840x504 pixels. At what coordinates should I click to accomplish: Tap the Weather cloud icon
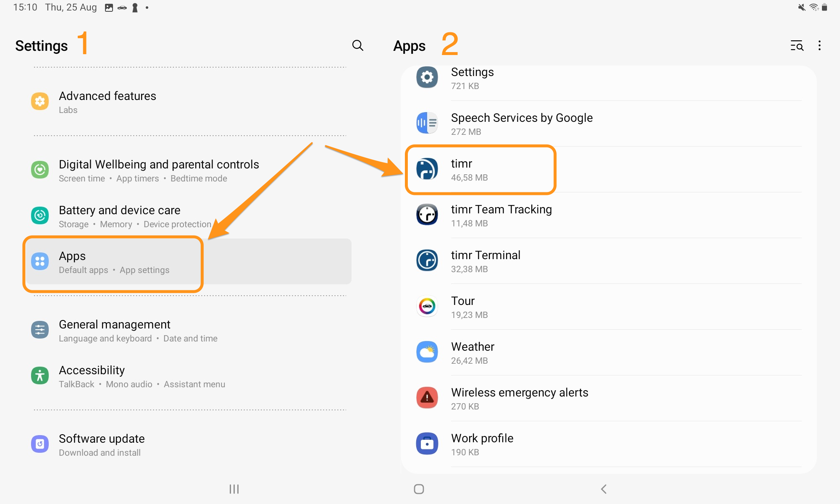[x=427, y=352]
